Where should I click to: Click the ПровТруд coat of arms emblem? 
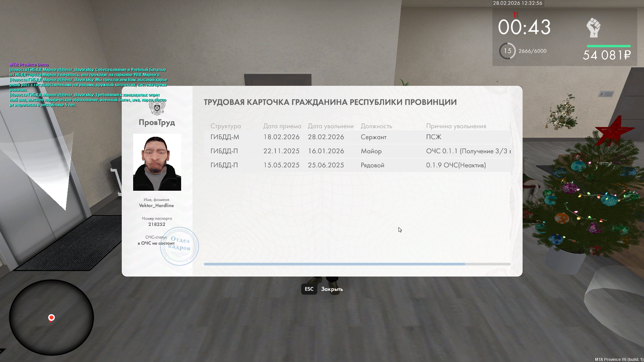[x=157, y=108]
